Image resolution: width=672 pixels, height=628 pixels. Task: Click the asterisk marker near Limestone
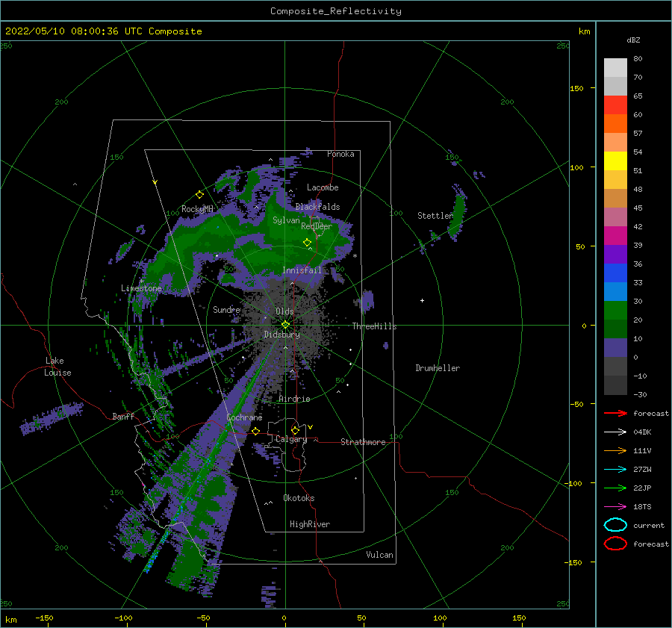pos(141,282)
